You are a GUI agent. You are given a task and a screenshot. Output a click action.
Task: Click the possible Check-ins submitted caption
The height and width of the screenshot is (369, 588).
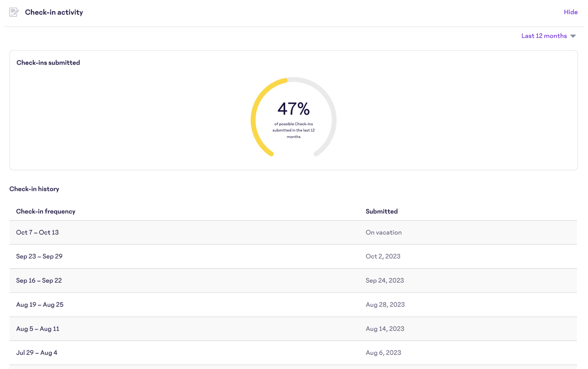pos(293,130)
